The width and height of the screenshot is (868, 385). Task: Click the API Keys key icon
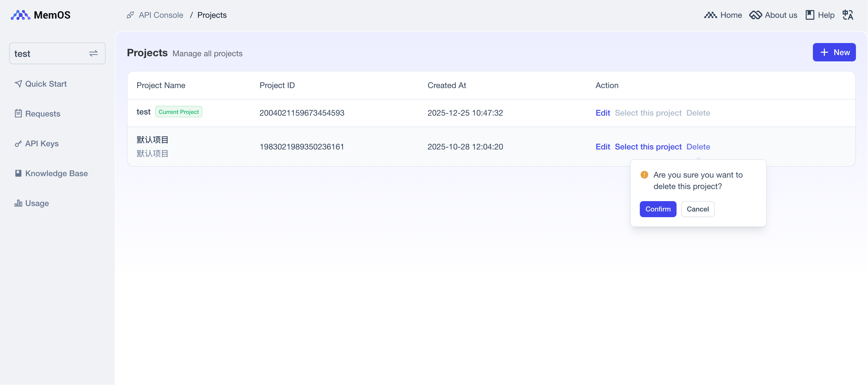(x=18, y=144)
